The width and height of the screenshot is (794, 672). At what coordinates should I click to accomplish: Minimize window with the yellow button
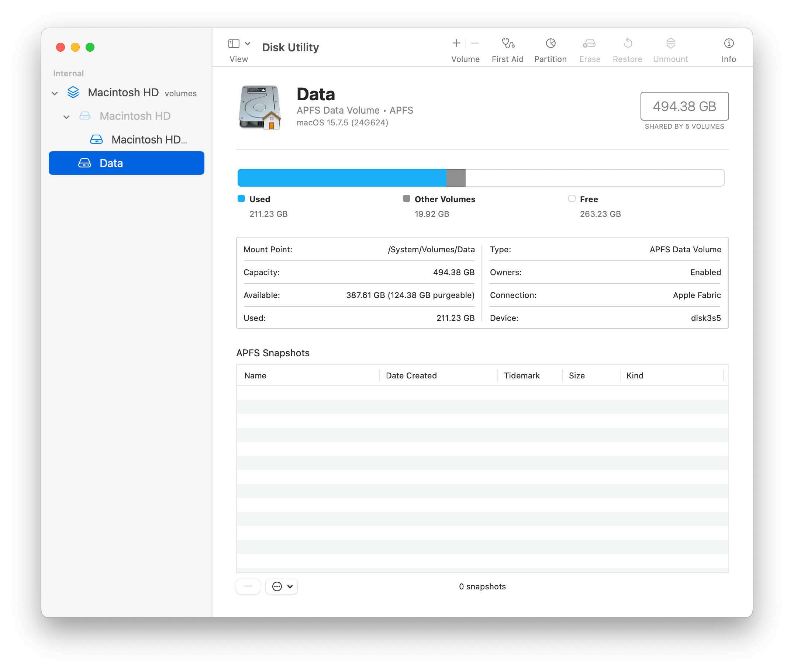pyautogui.click(x=75, y=47)
